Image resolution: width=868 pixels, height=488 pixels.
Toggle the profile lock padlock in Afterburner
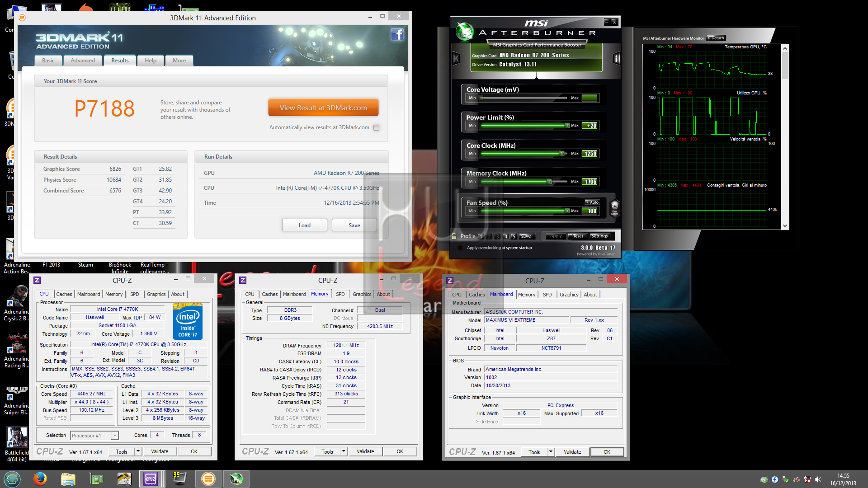click(x=454, y=236)
